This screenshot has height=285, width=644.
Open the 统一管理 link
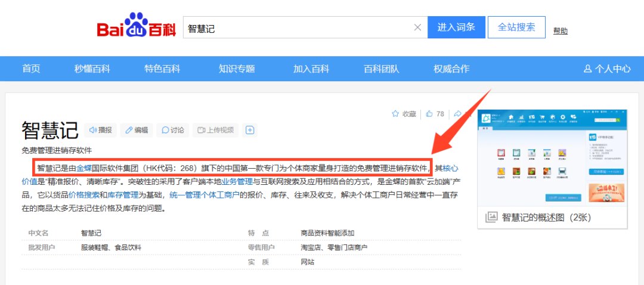pyautogui.click(x=185, y=194)
